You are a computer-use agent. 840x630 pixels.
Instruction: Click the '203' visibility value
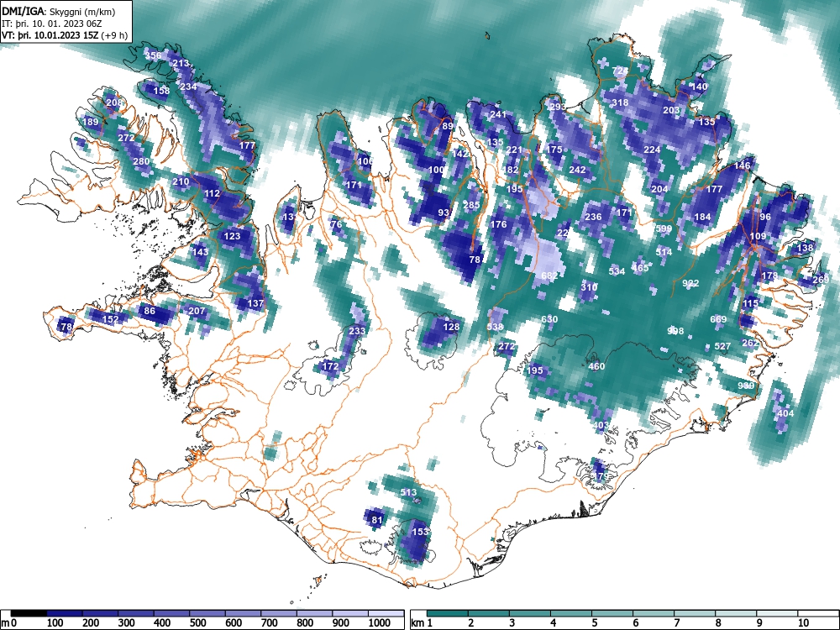(x=671, y=110)
